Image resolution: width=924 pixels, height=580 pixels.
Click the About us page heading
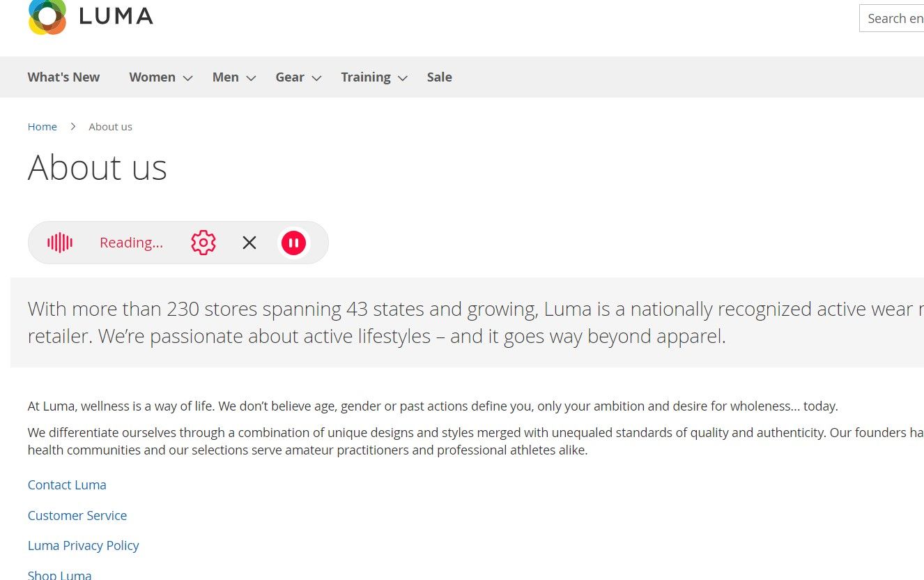click(x=98, y=168)
